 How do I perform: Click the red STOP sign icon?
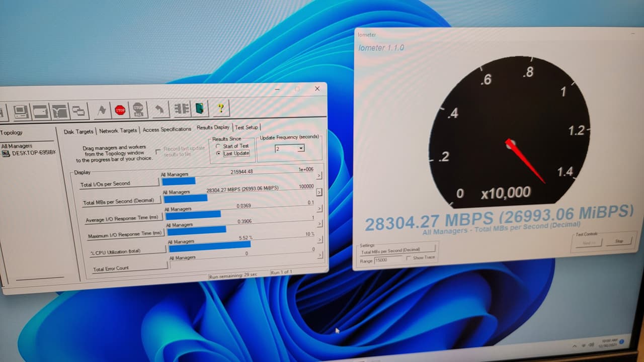120,110
